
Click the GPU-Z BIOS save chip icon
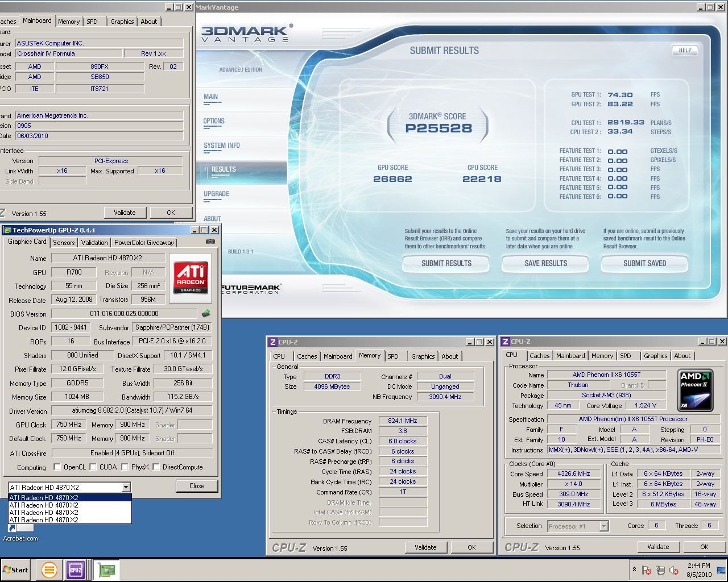click(x=206, y=313)
